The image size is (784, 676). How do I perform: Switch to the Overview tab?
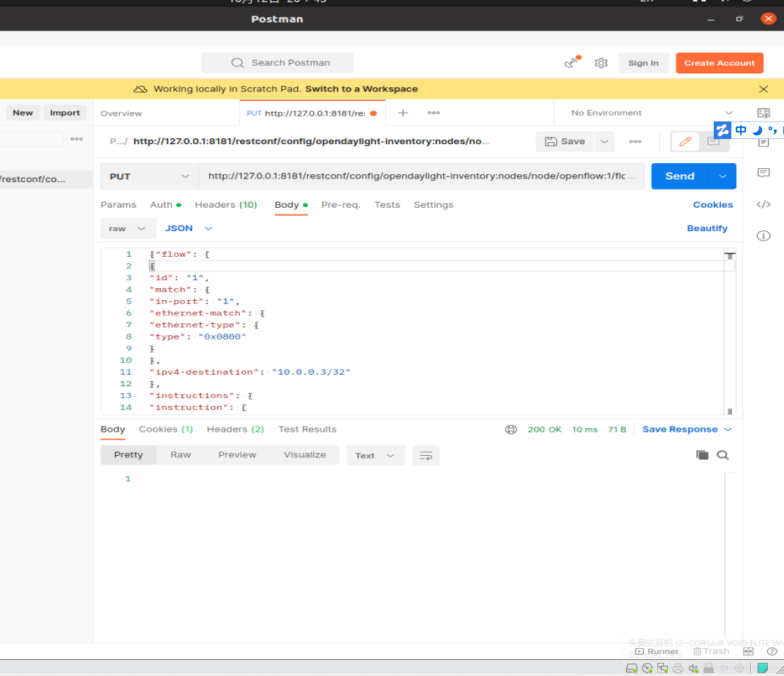pos(121,113)
